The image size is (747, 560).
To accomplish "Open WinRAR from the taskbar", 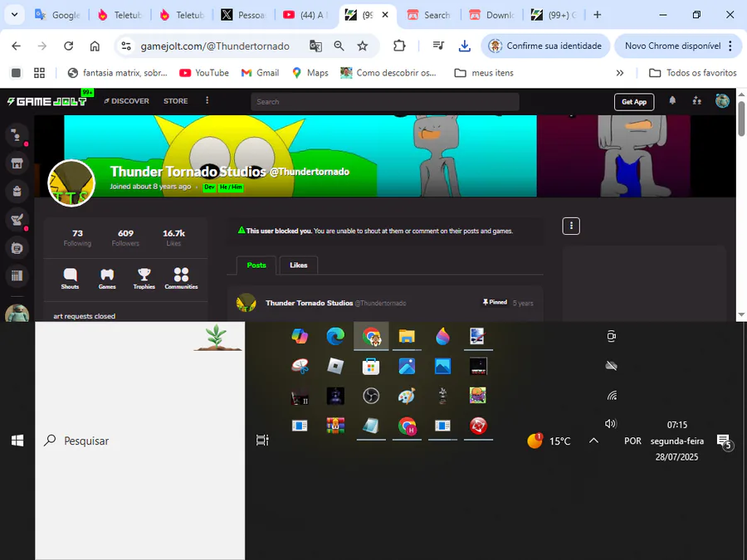I will 335,426.
